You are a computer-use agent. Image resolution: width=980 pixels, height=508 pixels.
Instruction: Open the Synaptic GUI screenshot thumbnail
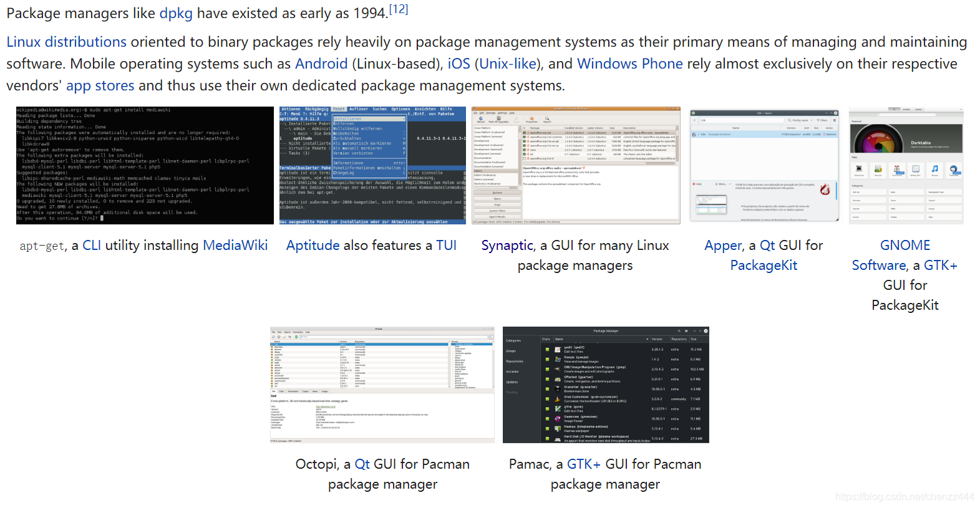(x=576, y=165)
